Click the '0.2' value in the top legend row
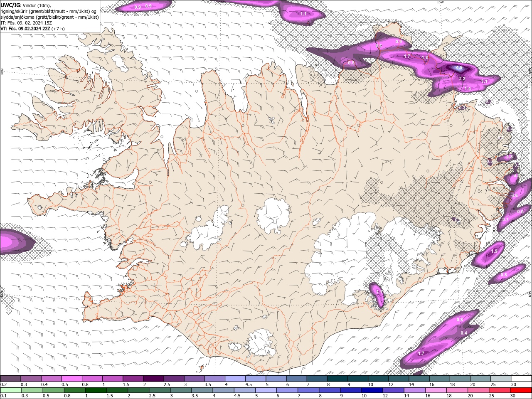The image size is (532, 399). pos(4,384)
